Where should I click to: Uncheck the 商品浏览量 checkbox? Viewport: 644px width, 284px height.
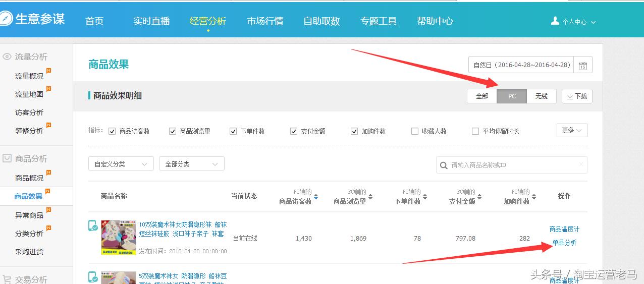point(173,131)
